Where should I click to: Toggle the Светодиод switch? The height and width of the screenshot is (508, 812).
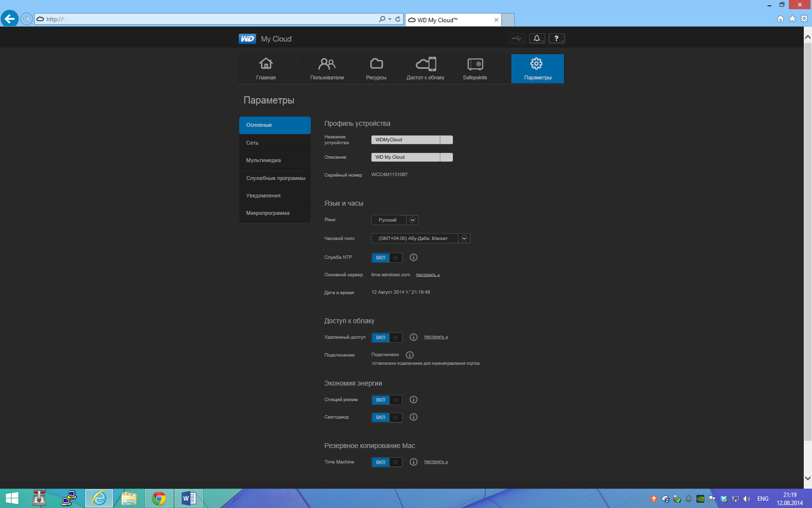coord(387,417)
